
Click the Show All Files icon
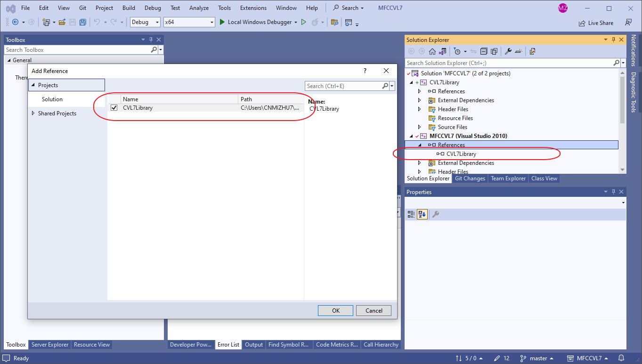(494, 51)
